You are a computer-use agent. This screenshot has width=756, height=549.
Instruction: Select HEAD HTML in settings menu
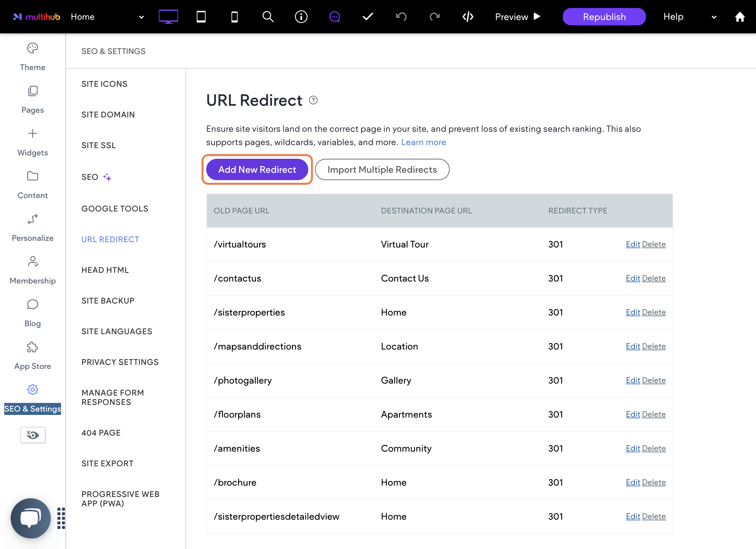pos(105,270)
